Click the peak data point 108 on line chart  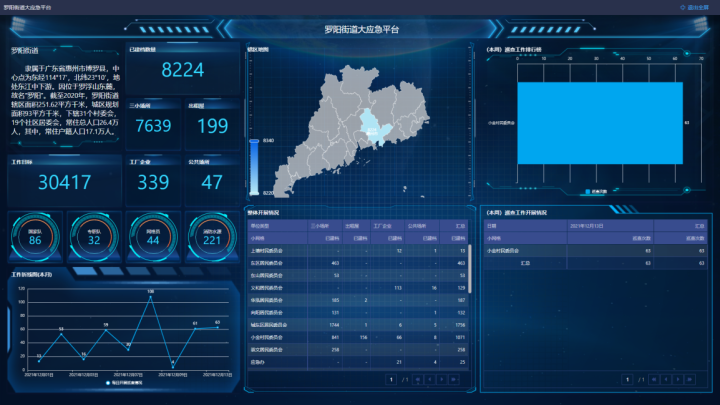[150, 296]
